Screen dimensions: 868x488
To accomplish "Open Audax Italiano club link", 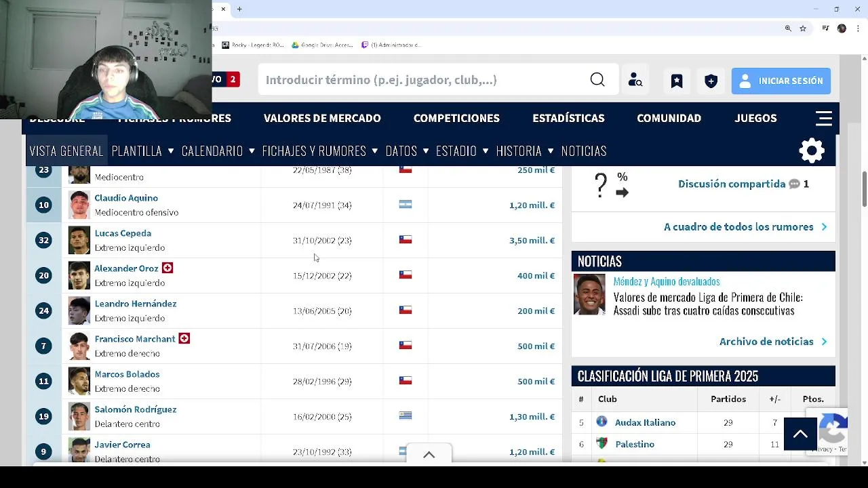I will tap(645, 422).
